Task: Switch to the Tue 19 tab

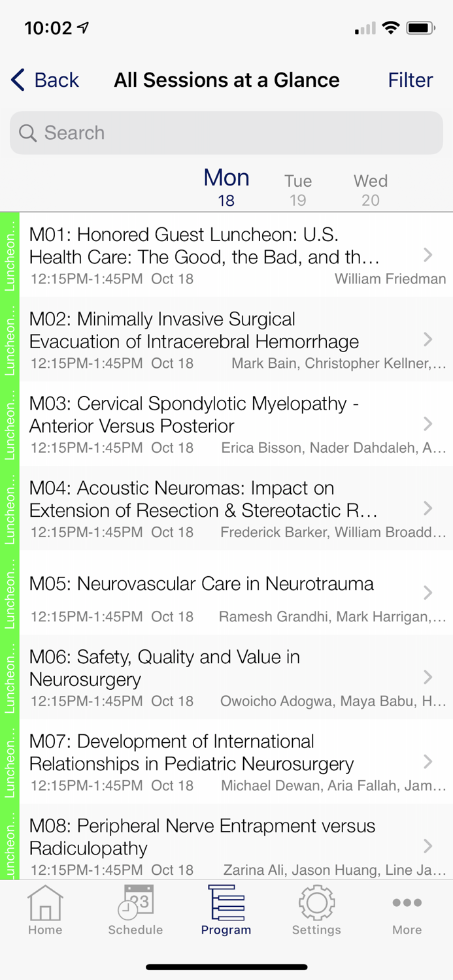Action: [x=298, y=188]
